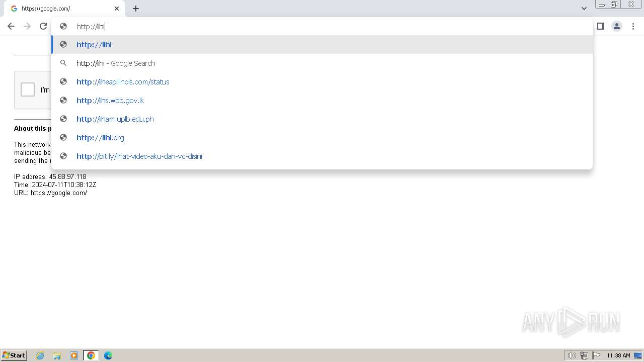
Task: Click the globe icon in the address bar
Action: 63,26
